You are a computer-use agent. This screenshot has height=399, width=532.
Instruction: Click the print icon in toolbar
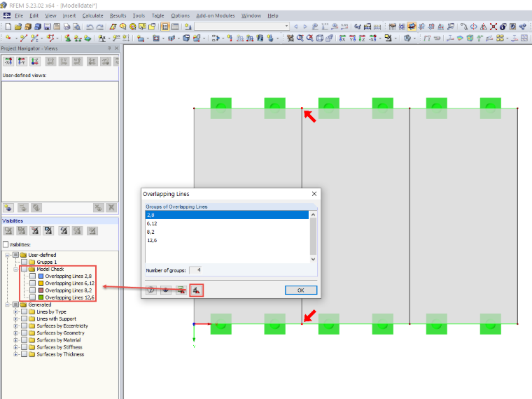tap(66, 27)
